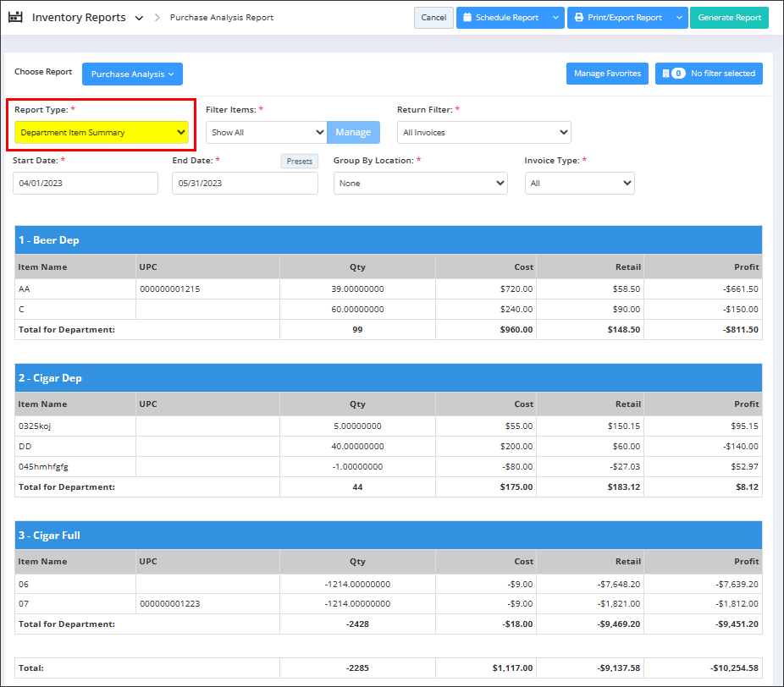784x687 pixels.
Task: Click Manage Favorites button
Action: (x=607, y=74)
